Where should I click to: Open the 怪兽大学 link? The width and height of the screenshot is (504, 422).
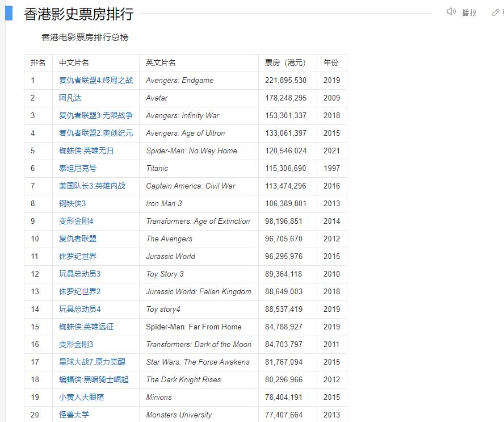tap(74, 415)
